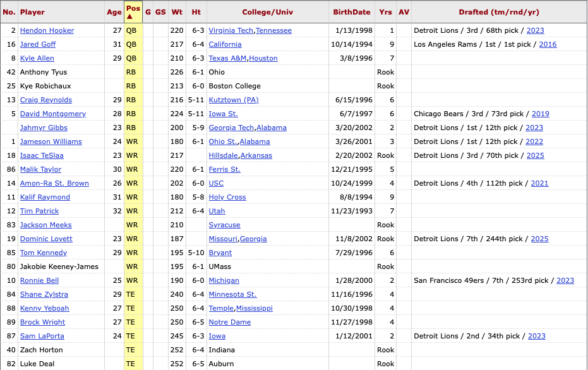Open 2022 draft link for Jameson Williams
The image size is (588, 370).
534,141
